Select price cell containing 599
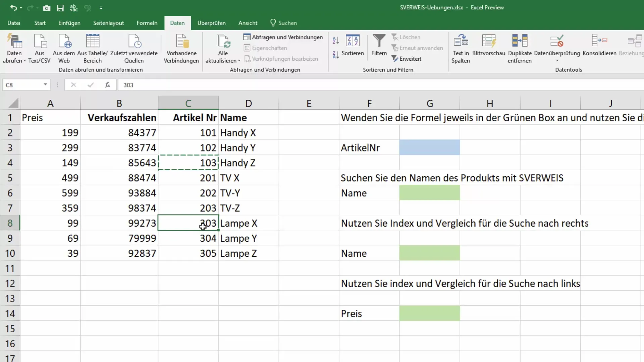This screenshot has height=362, width=644. pos(50,193)
